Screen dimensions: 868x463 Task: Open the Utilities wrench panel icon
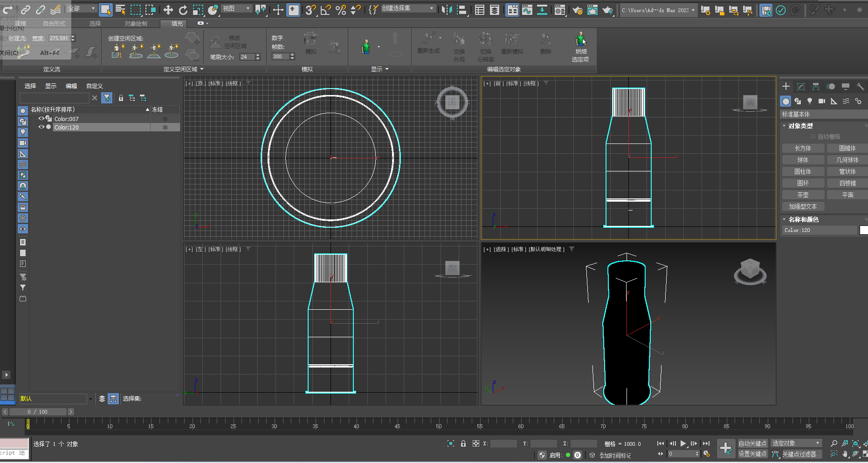coord(861,87)
